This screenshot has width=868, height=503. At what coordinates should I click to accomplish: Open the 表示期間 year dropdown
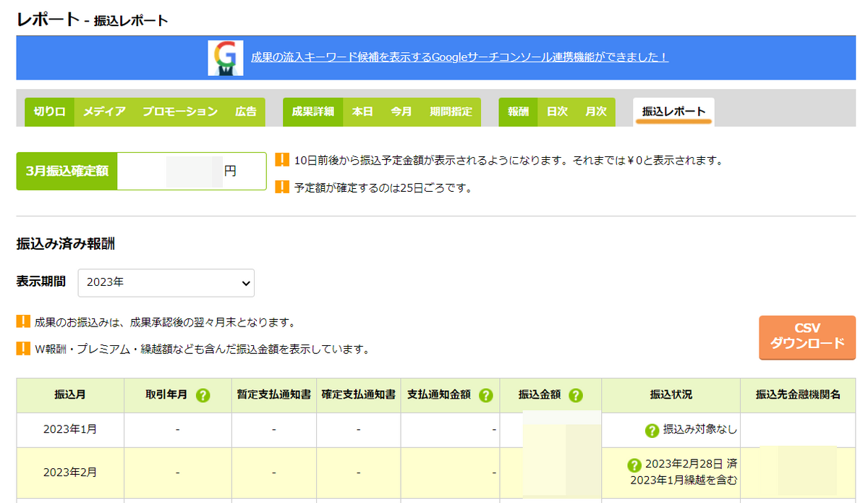coord(166,282)
